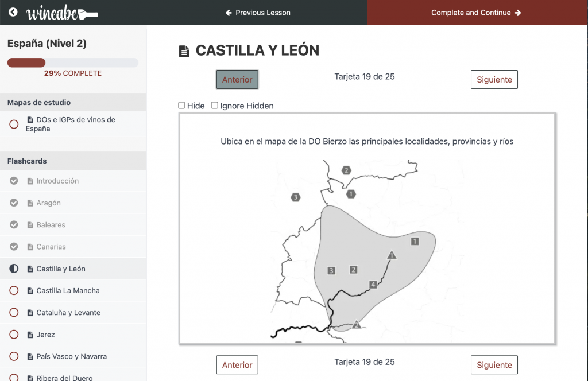Viewport: 588px width, 381px height.
Task: Open the País Vasco y Navarra lesson
Action: (x=71, y=356)
